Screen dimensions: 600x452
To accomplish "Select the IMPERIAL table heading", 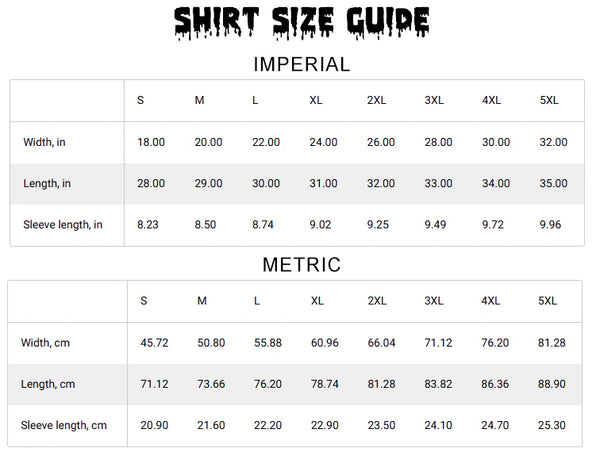I will [301, 65].
